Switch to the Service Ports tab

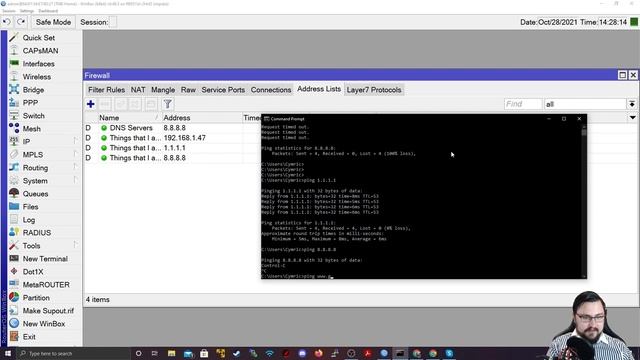coord(223,90)
